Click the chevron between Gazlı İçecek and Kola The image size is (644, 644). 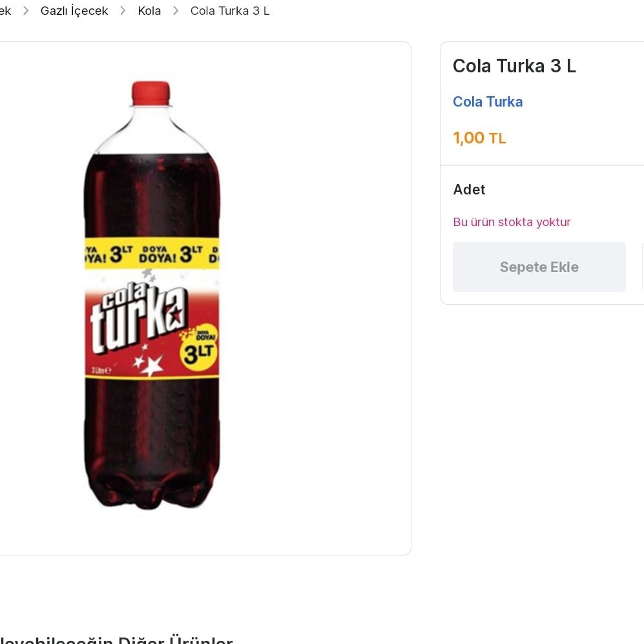point(123,11)
